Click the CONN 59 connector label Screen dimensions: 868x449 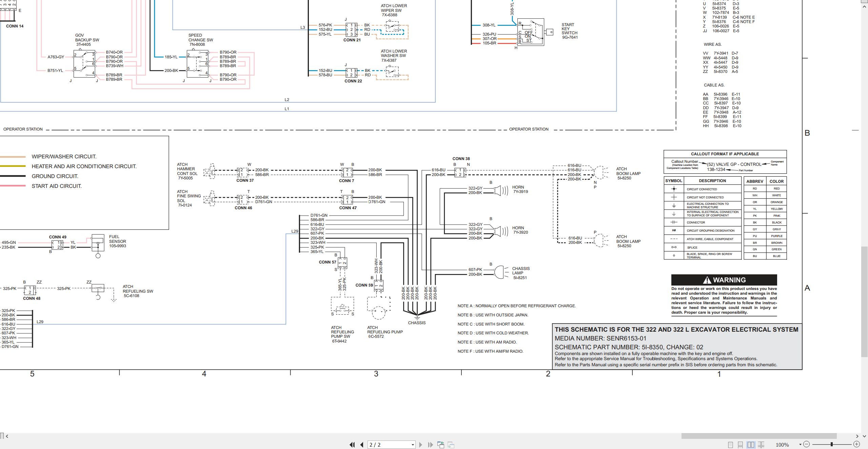[364, 285]
